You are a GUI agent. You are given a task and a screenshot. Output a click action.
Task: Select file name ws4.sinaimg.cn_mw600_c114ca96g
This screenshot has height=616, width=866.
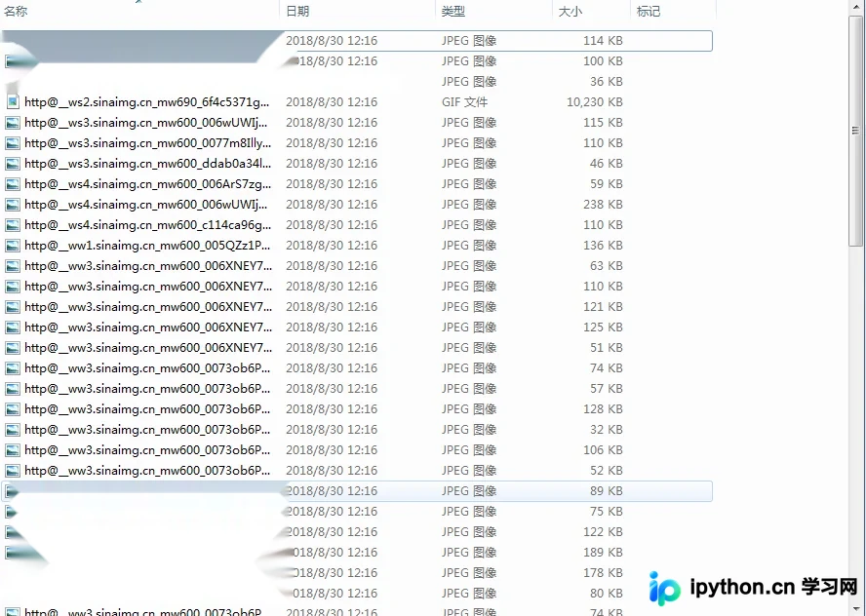(x=147, y=224)
